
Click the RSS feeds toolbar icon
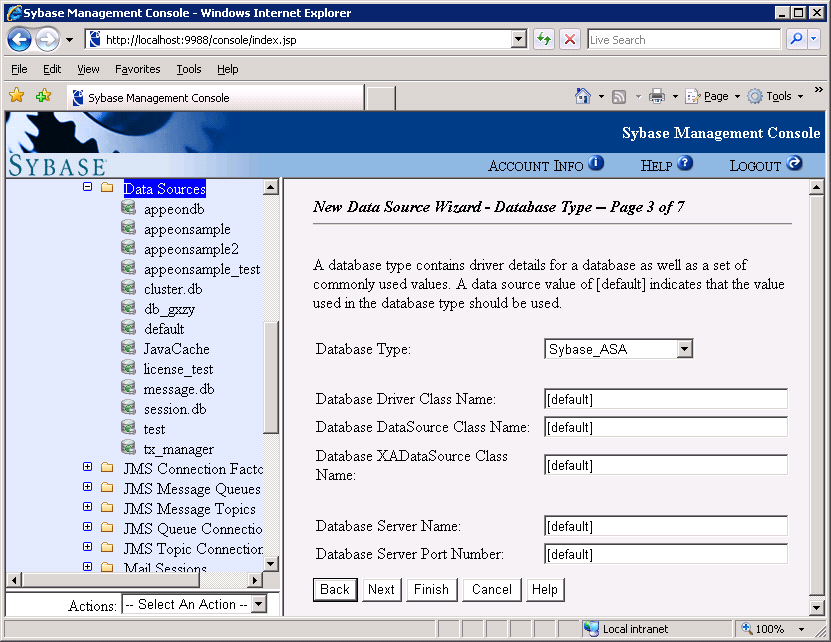click(618, 96)
